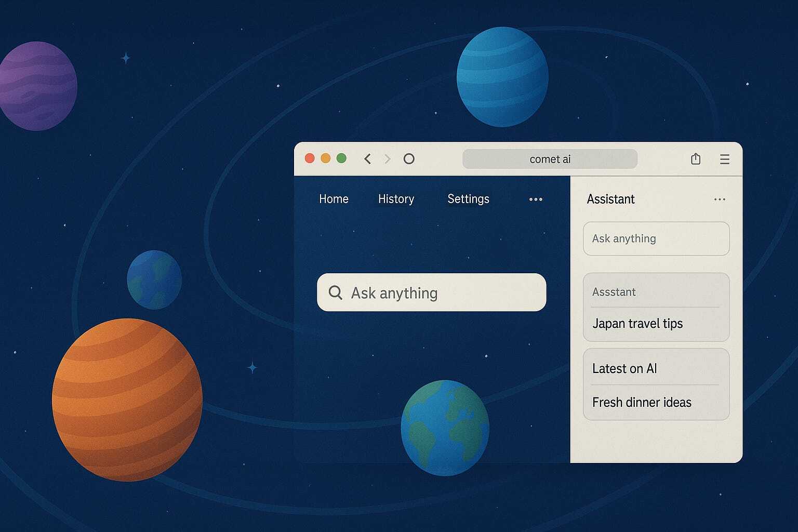Go to the Home tab
The width and height of the screenshot is (798, 532).
(x=334, y=199)
